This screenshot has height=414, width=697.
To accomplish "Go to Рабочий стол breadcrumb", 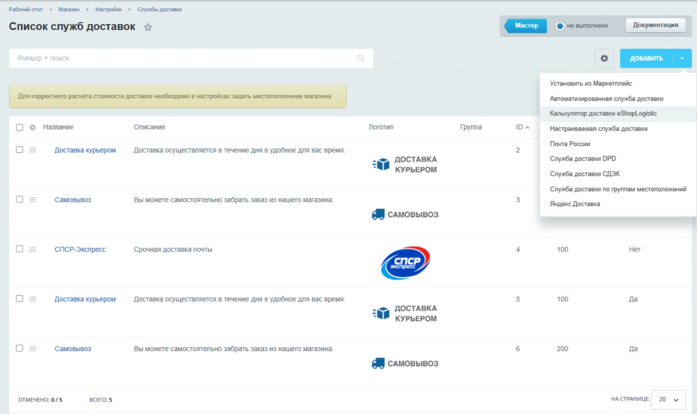I will (x=26, y=9).
